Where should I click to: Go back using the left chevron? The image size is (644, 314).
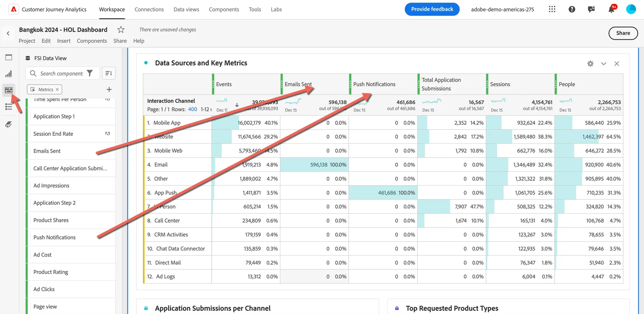click(x=8, y=33)
